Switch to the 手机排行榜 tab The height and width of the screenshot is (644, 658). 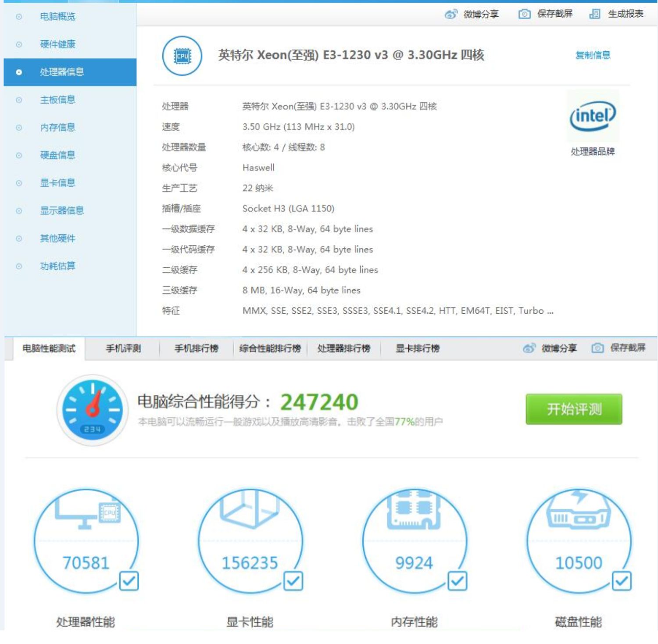click(197, 349)
